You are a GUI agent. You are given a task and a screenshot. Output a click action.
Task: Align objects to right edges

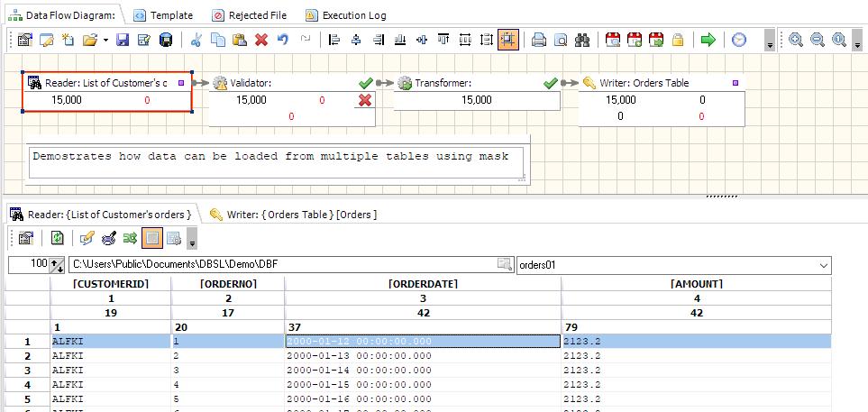pyautogui.click(x=379, y=40)
